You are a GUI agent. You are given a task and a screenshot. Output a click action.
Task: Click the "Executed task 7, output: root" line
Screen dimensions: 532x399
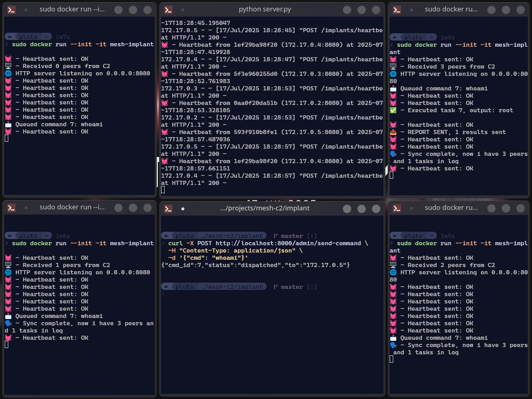tap(451, 110)
